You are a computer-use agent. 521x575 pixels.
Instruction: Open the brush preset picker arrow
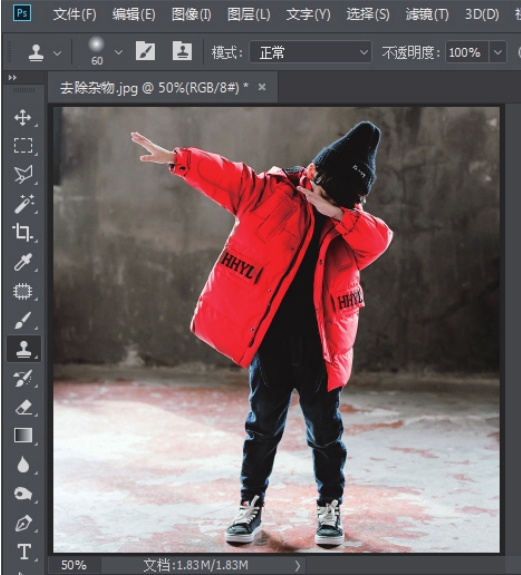[118, 52]
